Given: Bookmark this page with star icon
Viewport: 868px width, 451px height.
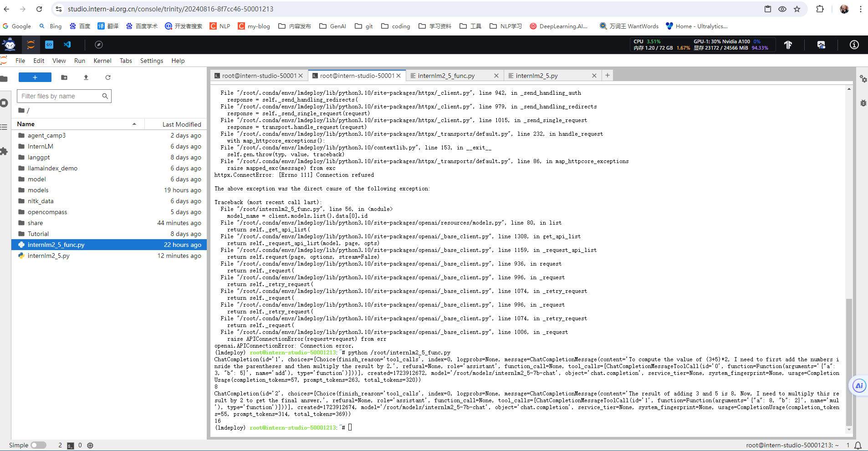Looking at the screenshot, I should pos(797,9).
